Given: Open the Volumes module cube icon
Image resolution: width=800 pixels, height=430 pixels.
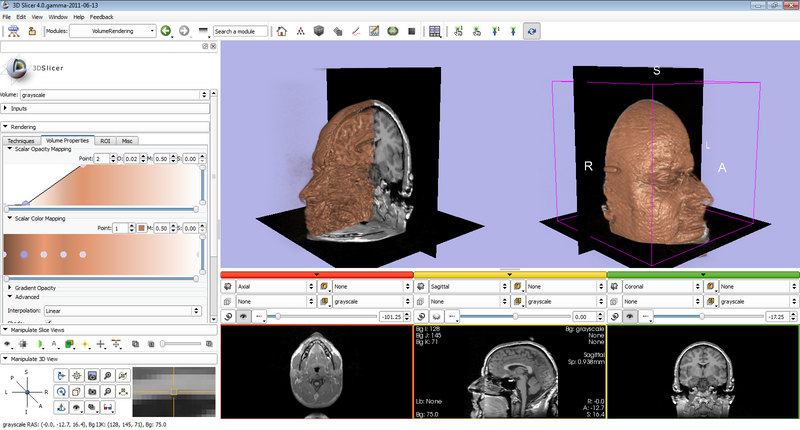Looking at the screenshot, I should tap(319, 31).
